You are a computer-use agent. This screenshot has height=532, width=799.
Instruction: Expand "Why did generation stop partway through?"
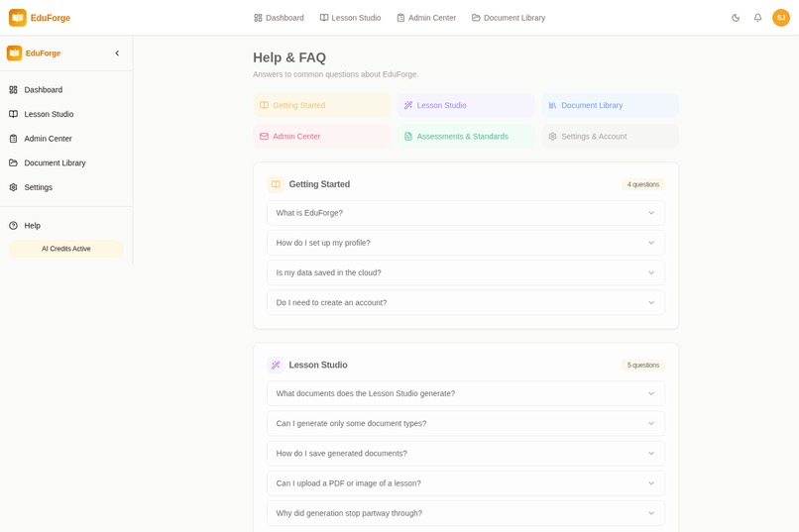[x=466, y=513]
